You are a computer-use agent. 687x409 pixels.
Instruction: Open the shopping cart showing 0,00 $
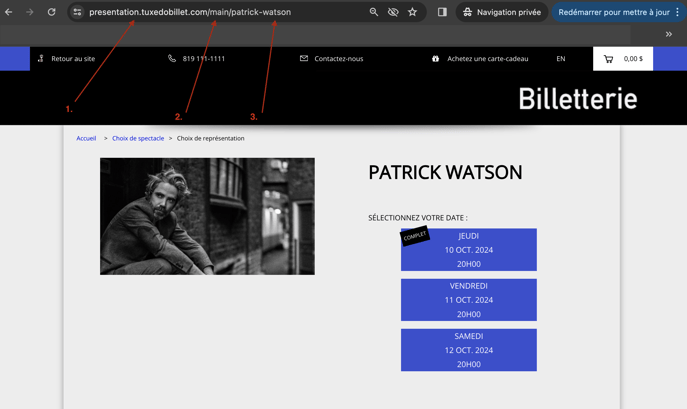pyautogui.click(x=623, y=59)
